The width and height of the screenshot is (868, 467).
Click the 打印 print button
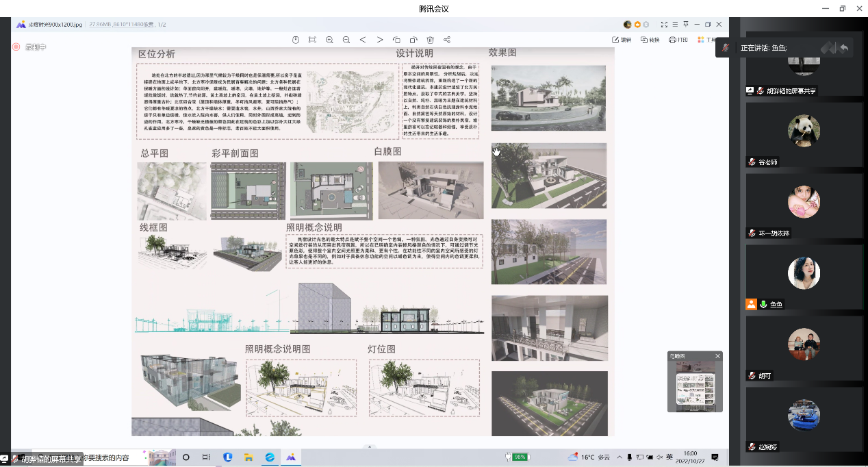pos(678,40)
